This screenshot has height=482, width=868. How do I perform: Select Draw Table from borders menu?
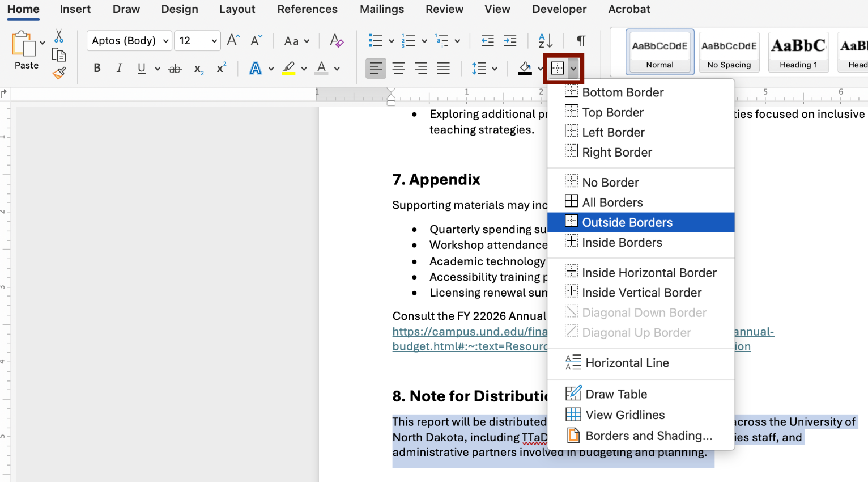616,394
